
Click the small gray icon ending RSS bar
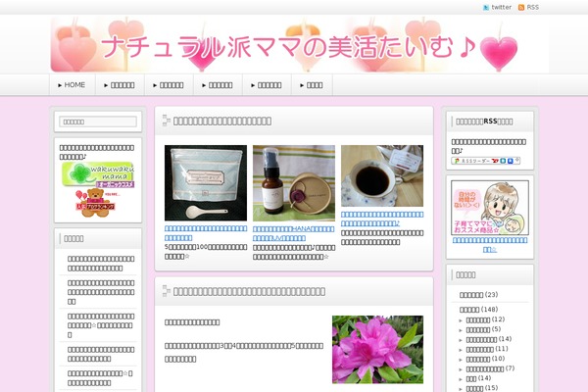click(x=516, y=161)
